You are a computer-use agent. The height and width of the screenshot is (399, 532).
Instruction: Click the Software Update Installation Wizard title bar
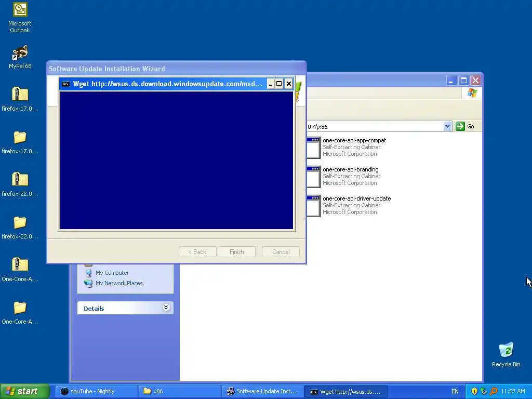pyautogui.click(x=176, y=69)
